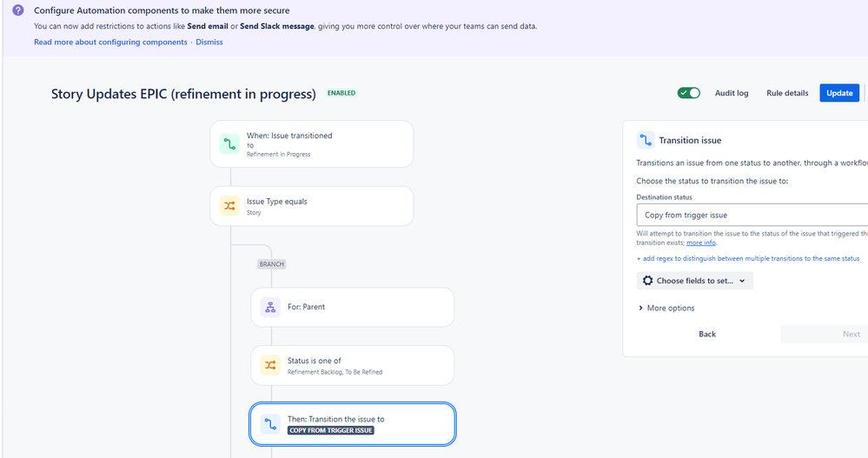The height and width of the screenshot is (458, 868).
Task: Open Read more about configuring components link
Action: tap(110, 42)
